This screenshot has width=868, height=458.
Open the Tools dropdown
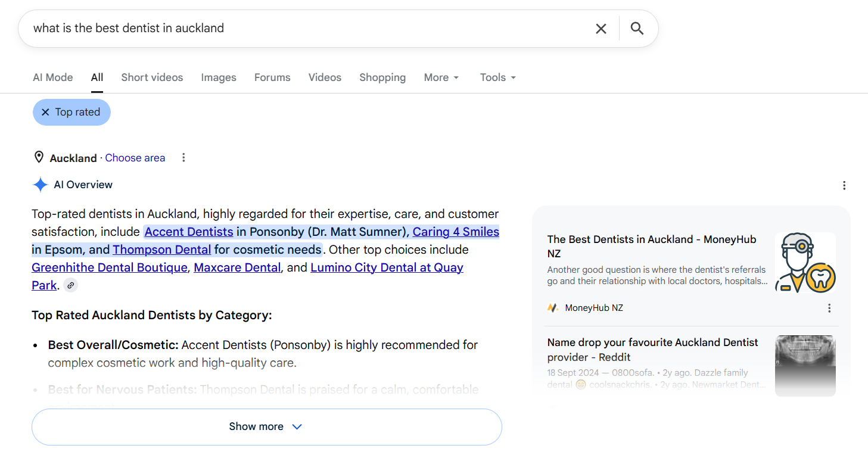pos(498,77)
